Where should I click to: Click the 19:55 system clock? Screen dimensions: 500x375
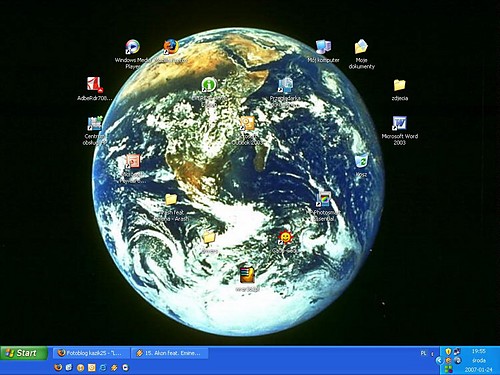click(479, 351)
